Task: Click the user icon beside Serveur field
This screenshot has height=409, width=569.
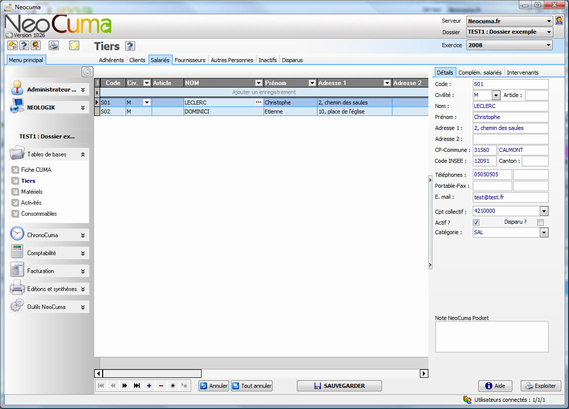Action: click(x=559, y=21)
